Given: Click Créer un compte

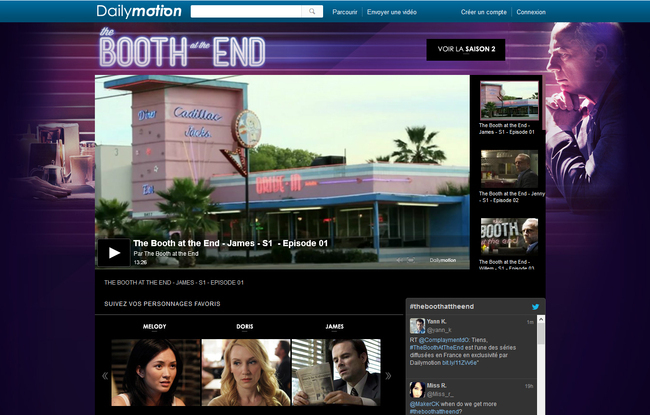Looking at the screenshot, I should tap(483, 12).
